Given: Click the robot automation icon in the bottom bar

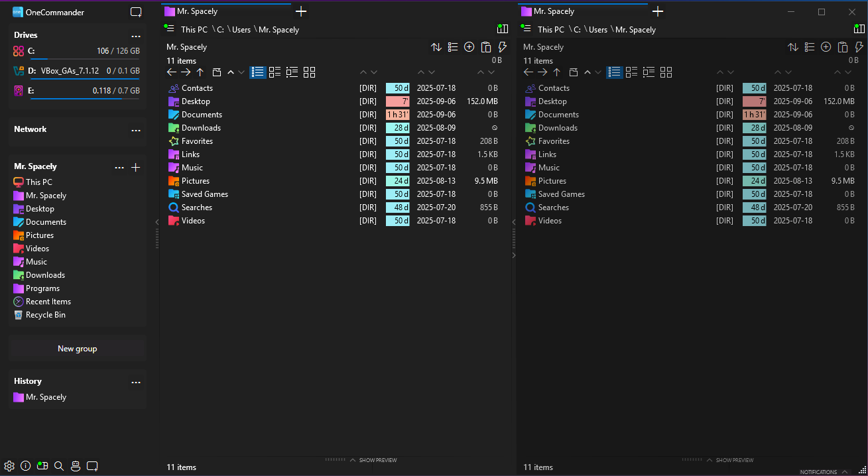Looking at the screenshot, I should (x=76, y=466).
